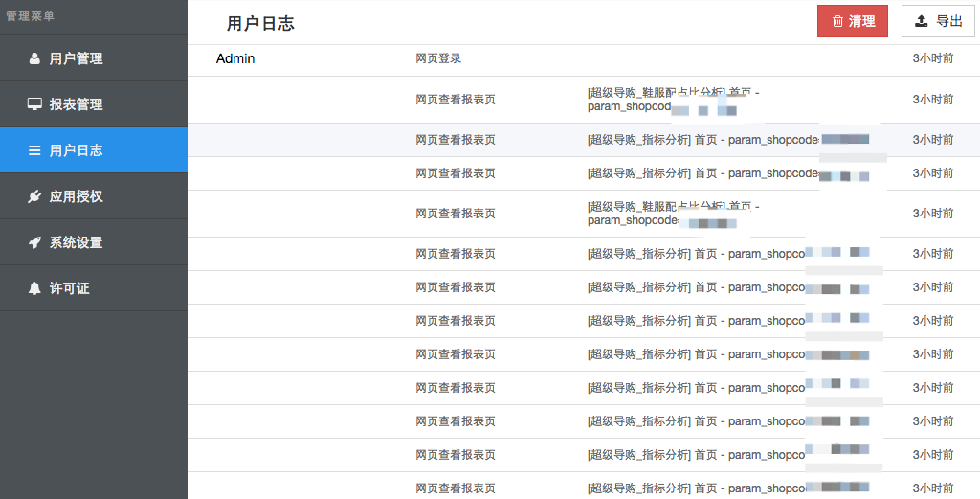Click the 管理菜单 sidebar header

point(31,16)
